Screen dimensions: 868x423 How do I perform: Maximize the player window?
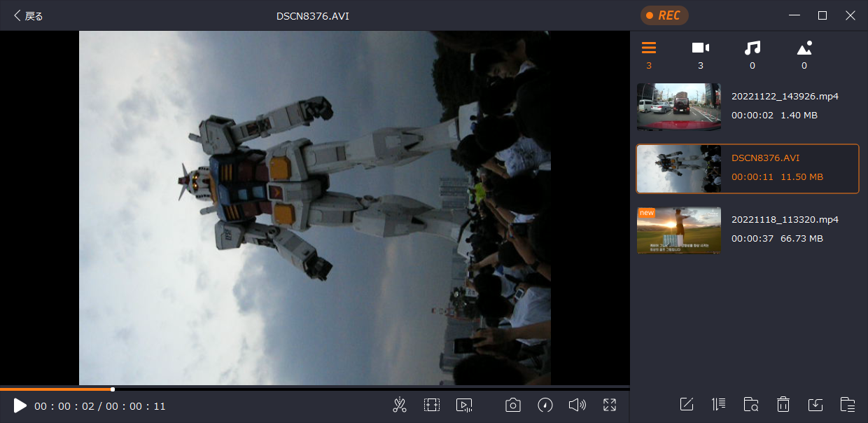822,15
